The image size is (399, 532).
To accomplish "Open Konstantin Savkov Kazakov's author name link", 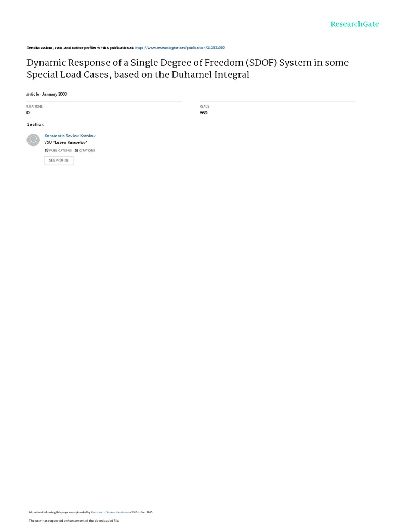I will coord(70,136).
